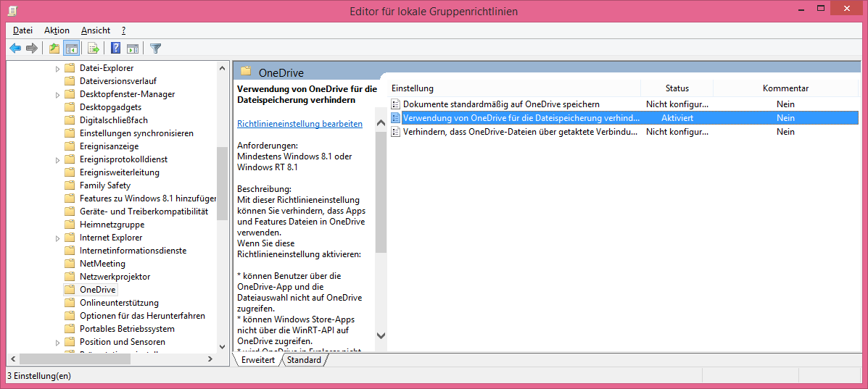Sort by the Status column header
Viewport: 868px width, 389px height.
677,88
